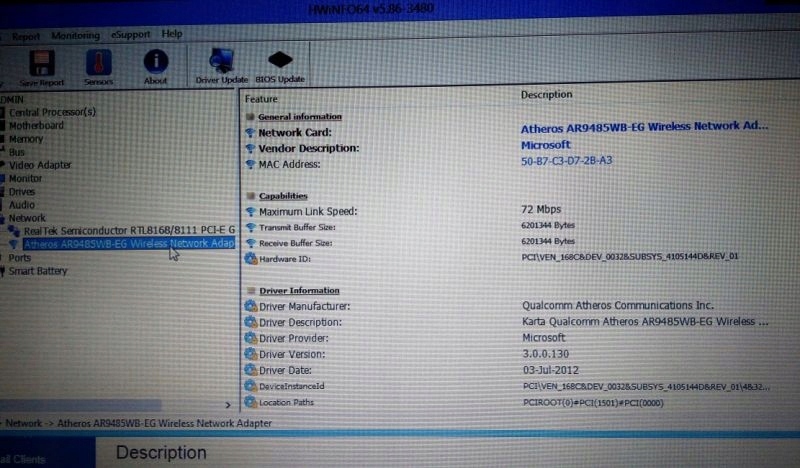Select Drives tree node
800x468 pixels.
point(22,192)
